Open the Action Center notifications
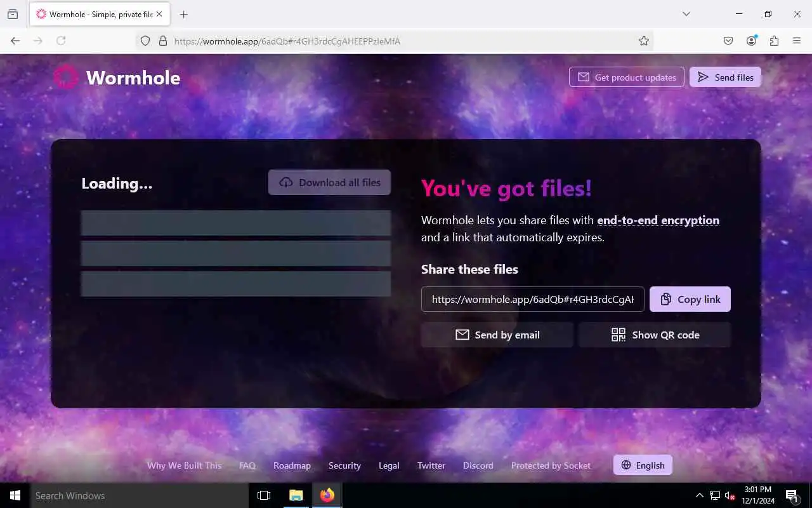812x508 pixels. coord(792,495)
